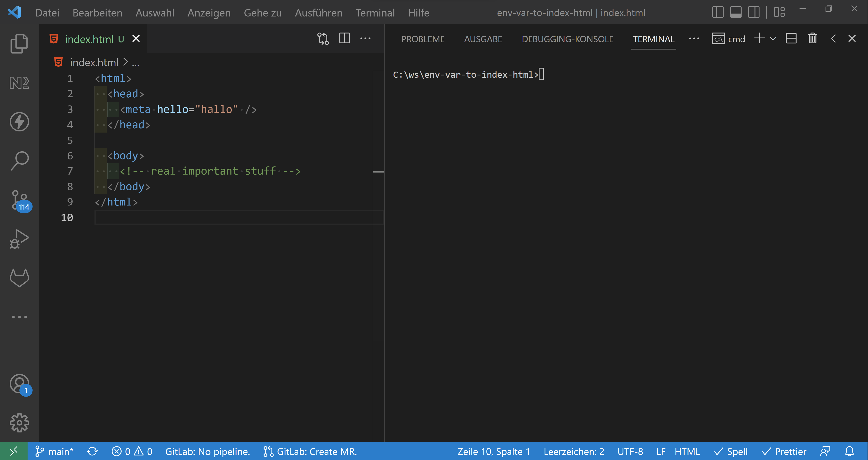Open panel overflow ellipsis next to TERMINAL

tap(694, 39)
